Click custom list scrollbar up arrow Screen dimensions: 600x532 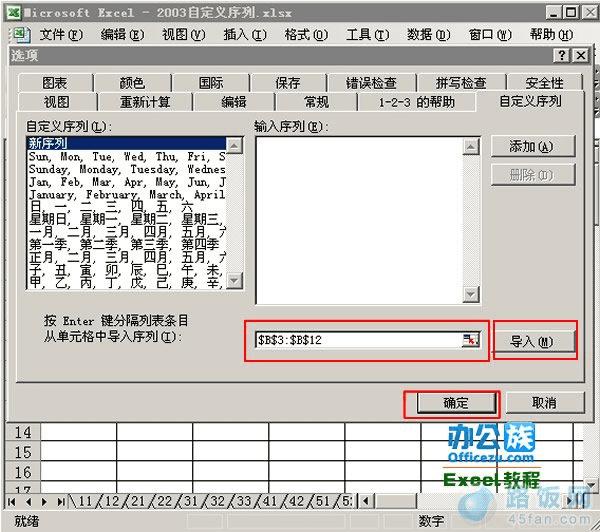pos(234,145)
